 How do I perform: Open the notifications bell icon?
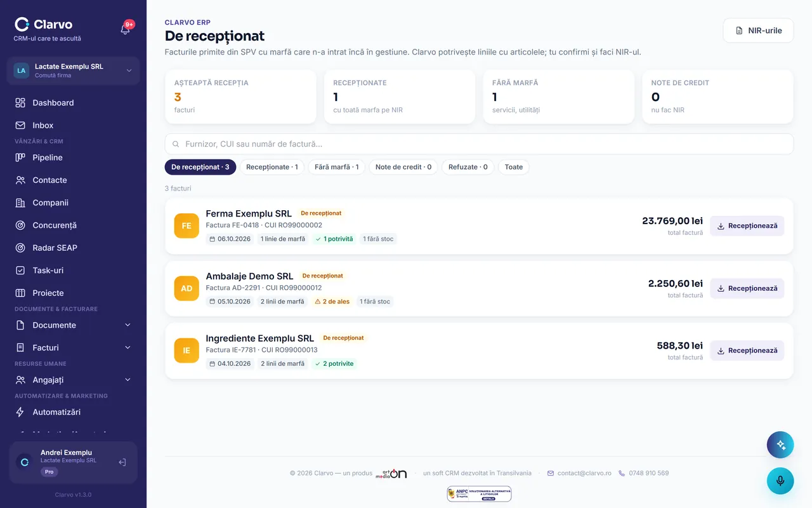[x=126, y=29]
